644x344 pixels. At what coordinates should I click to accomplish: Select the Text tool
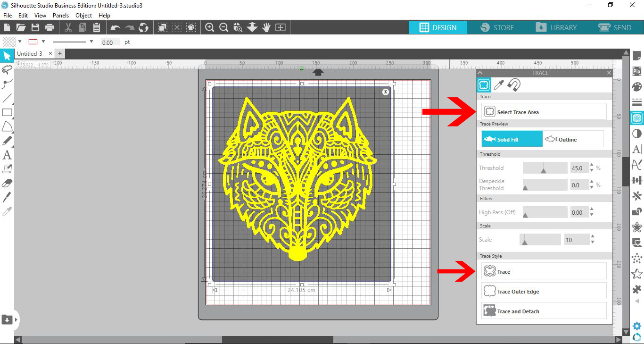[7, 155]
